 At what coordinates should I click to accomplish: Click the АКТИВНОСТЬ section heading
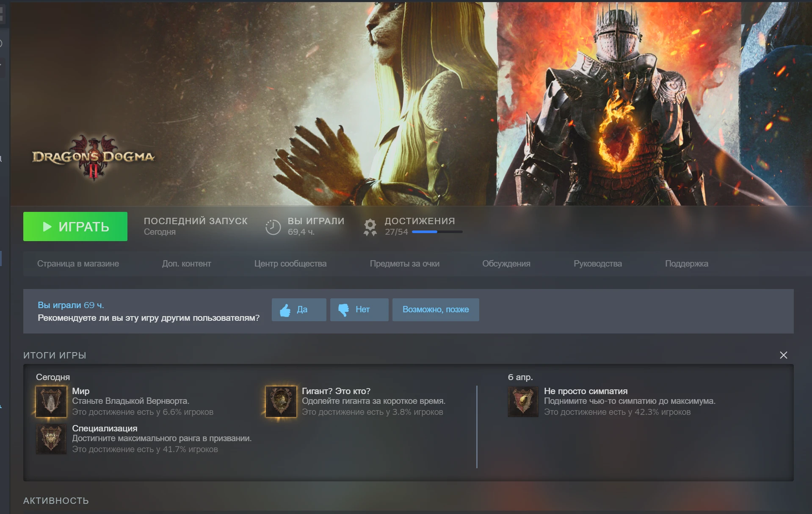click(56, 501)
